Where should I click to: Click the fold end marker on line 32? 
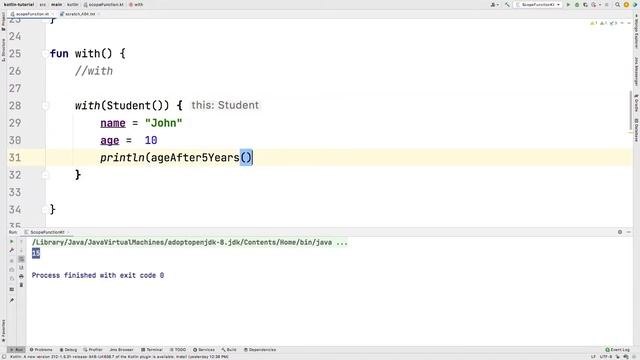[45, 175]
